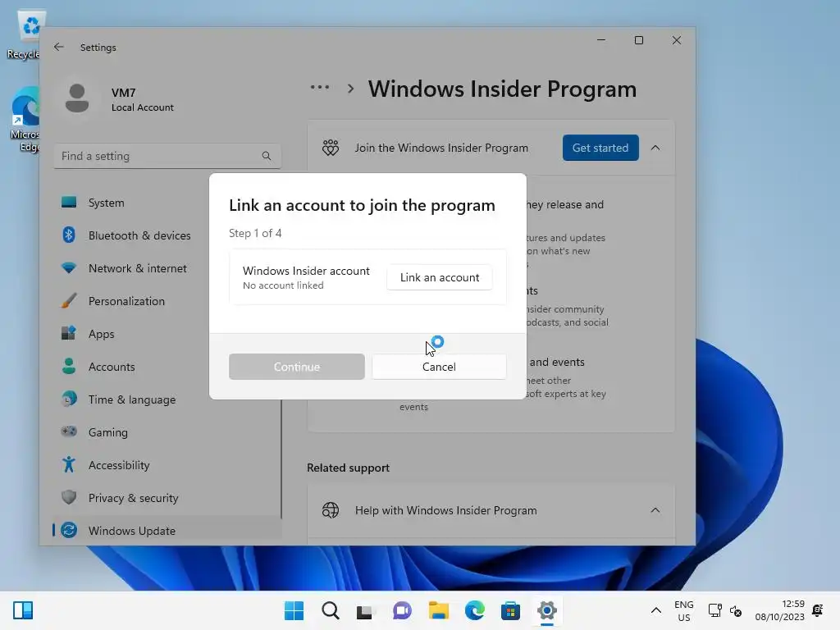Click the Network wifi icon in sidebar

[x=69, y=267]
